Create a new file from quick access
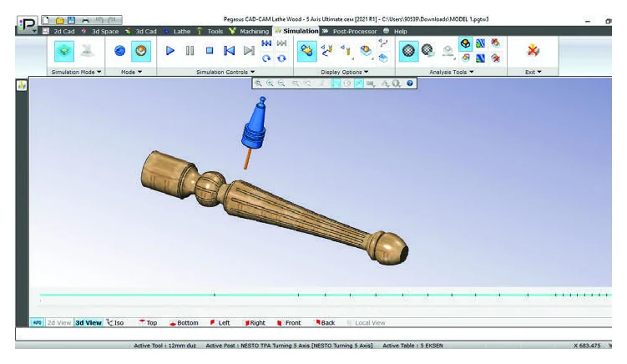627x364 pixels. [x=46, y=20]
